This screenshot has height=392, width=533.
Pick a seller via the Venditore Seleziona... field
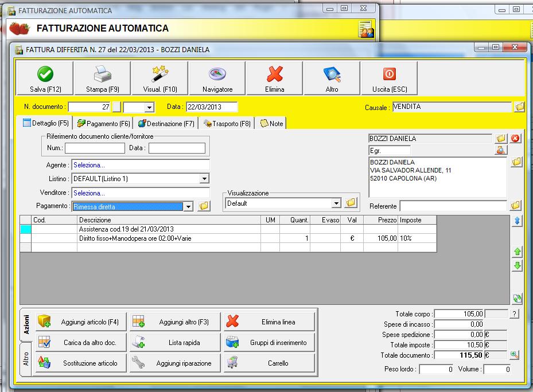click(141, 193)
